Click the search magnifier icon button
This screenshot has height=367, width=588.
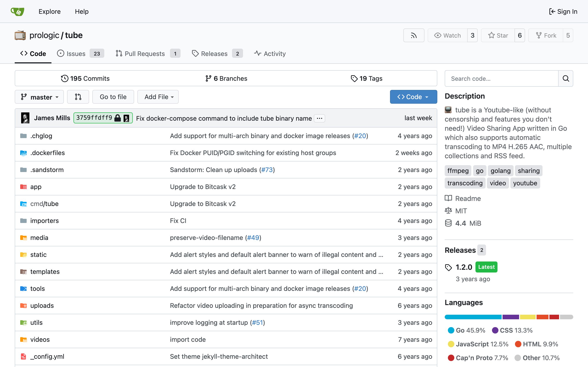pyautogui.click(x=566, y=78)
